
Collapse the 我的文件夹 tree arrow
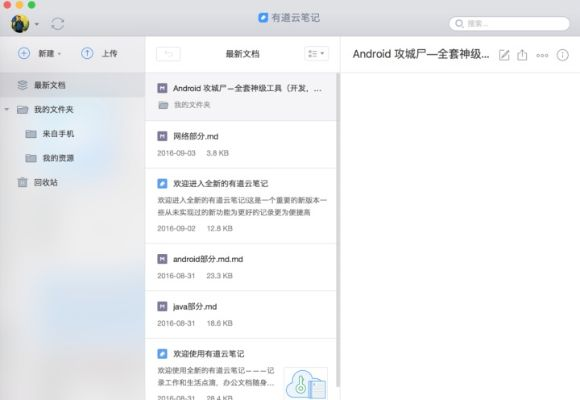(x=7, y=110)
